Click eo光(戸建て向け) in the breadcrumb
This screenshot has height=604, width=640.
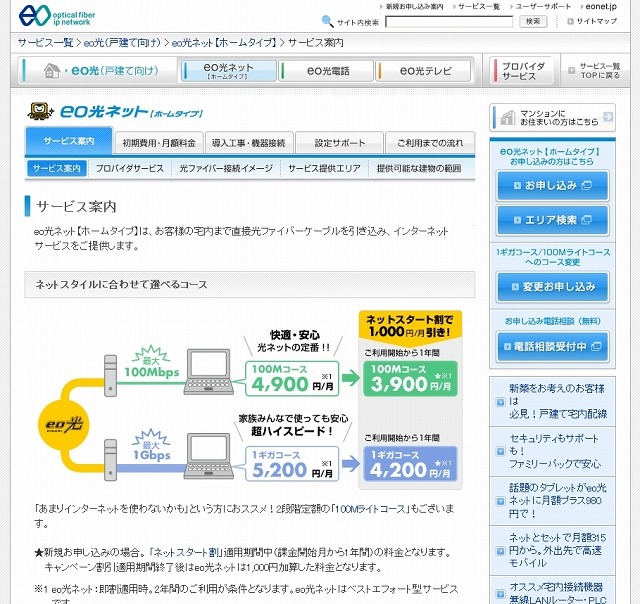(x=122, y=42)
